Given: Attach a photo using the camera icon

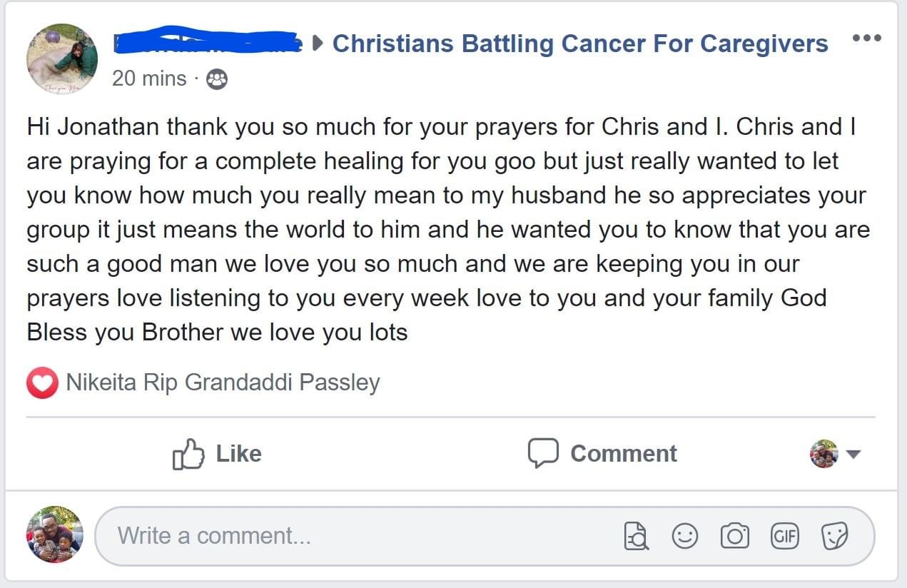Looking at the screenshot, I should click(734, 536).
